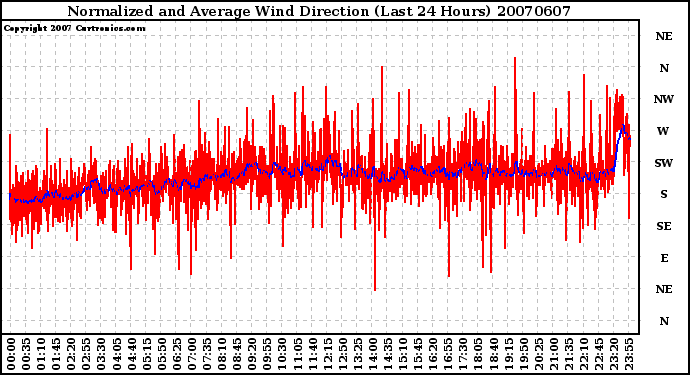Image resolution: width=690 pixels, height=375 pixels.
Task: Click the '00:35' time axis label
Action: [26, 354]
